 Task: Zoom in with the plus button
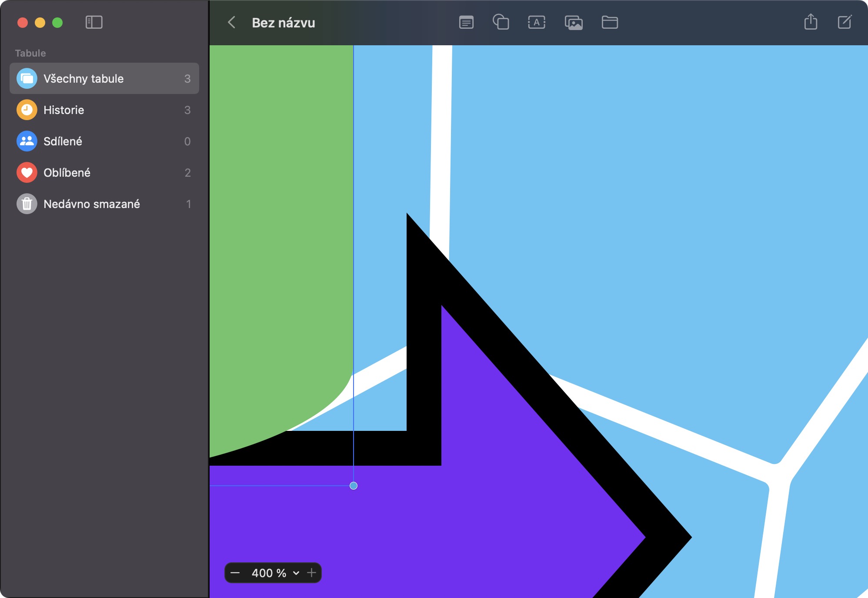click(311, 573)
